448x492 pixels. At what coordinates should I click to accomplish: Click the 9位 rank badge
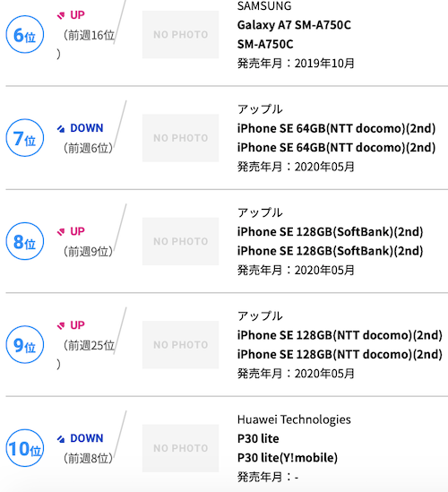point(25,344)
